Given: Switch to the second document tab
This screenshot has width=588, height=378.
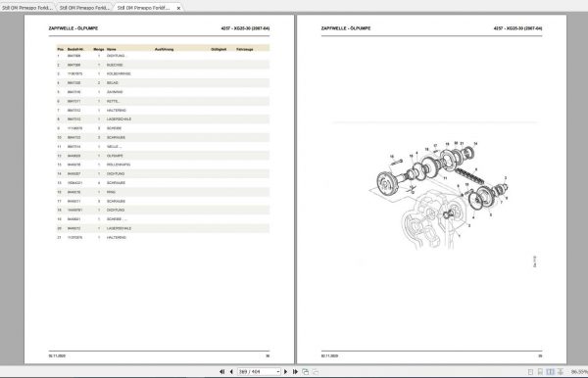Looking at the screenshot, I should (84, 8).
